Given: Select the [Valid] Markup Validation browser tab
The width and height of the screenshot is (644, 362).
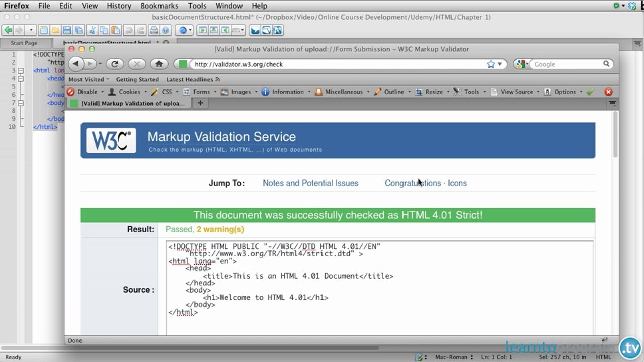Looking at the screenshot, I should pyautogui.click(x=128, y=104).
